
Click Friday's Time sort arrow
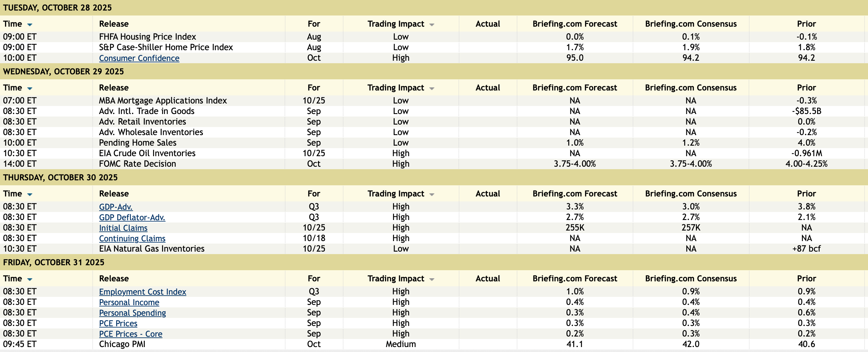(30, 279)
